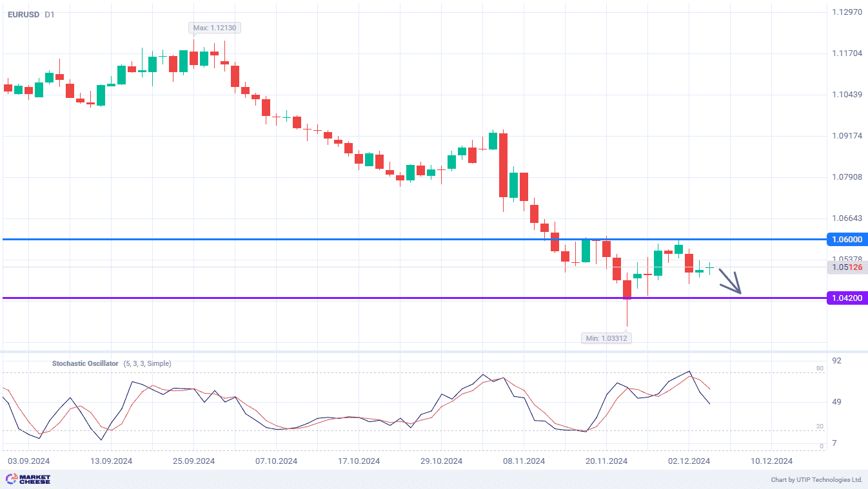Click the Stochastic Oscillator indicator title
The image size is (868, 489).
coord(85,363)
